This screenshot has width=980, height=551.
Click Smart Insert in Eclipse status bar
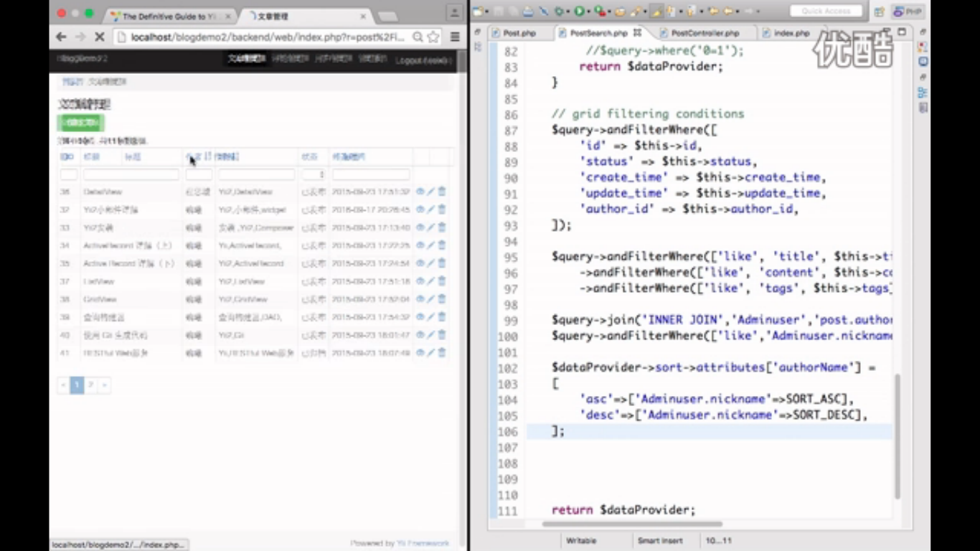(x=661, y=540)
